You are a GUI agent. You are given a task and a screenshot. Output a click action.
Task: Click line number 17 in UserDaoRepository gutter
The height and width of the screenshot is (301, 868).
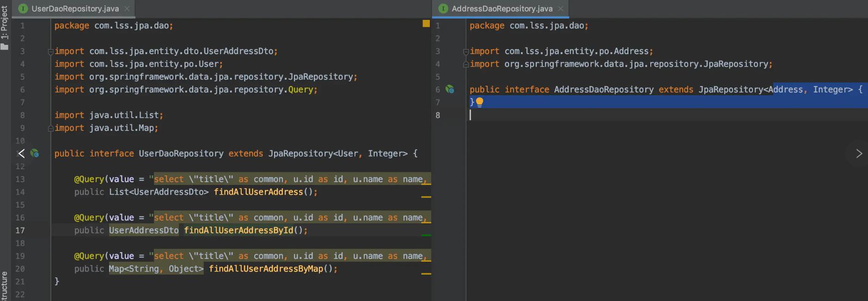(20, 230)
